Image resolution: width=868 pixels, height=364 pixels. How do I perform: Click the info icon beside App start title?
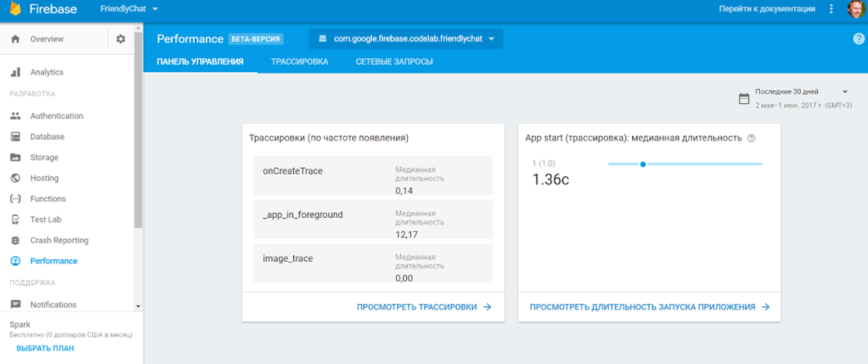pos(751,139)
